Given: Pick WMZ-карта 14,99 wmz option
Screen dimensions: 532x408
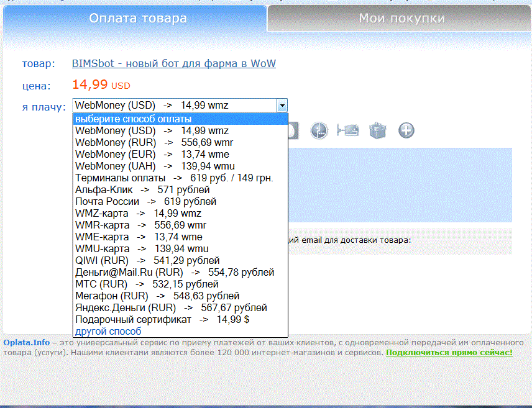Looking at the screenshot, I should point(180,214).
